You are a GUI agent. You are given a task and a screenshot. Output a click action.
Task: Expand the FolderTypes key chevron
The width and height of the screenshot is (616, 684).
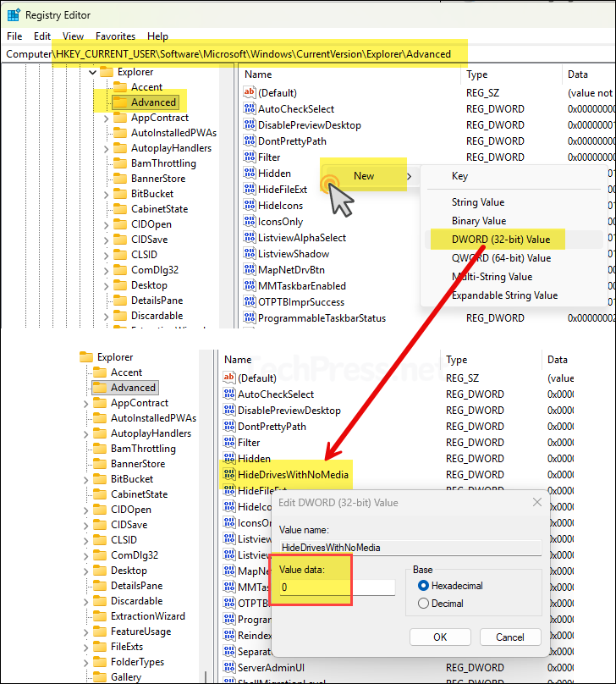click(x=86, y=662)
